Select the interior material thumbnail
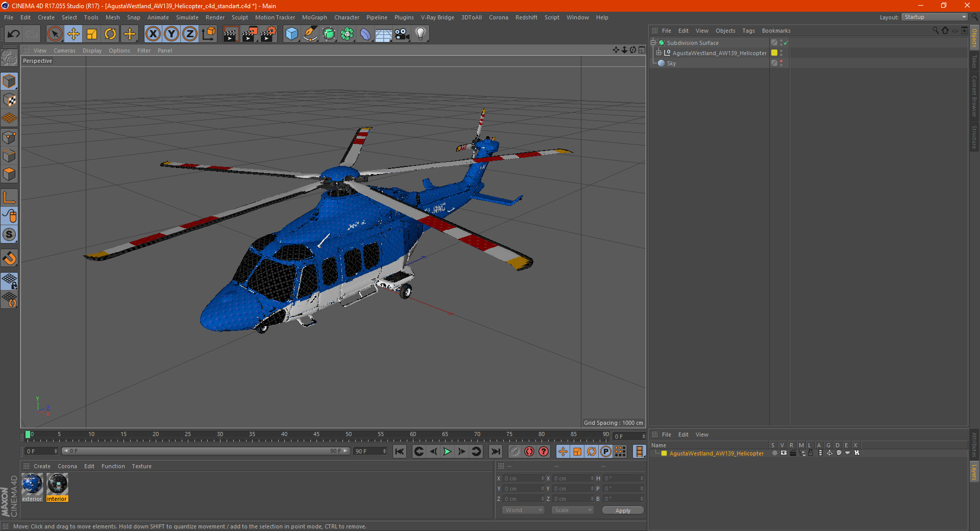Image resolution: width=980 pixels, height=531 pixels. click(x=57, y=484)
